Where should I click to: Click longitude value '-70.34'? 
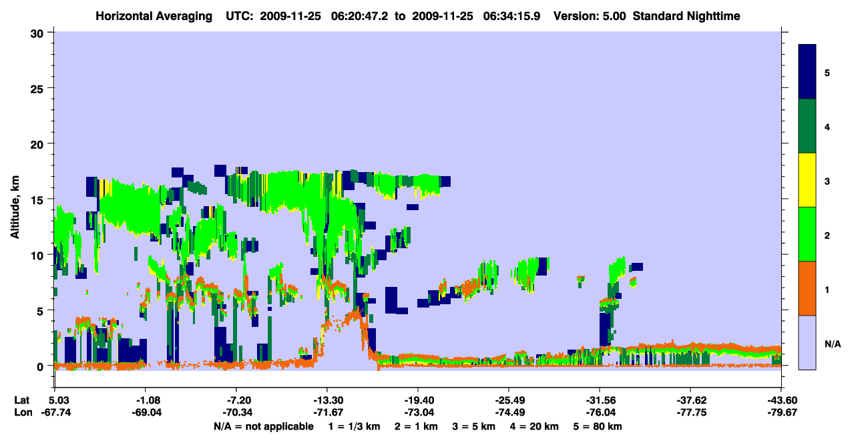(x=236, y=412)
